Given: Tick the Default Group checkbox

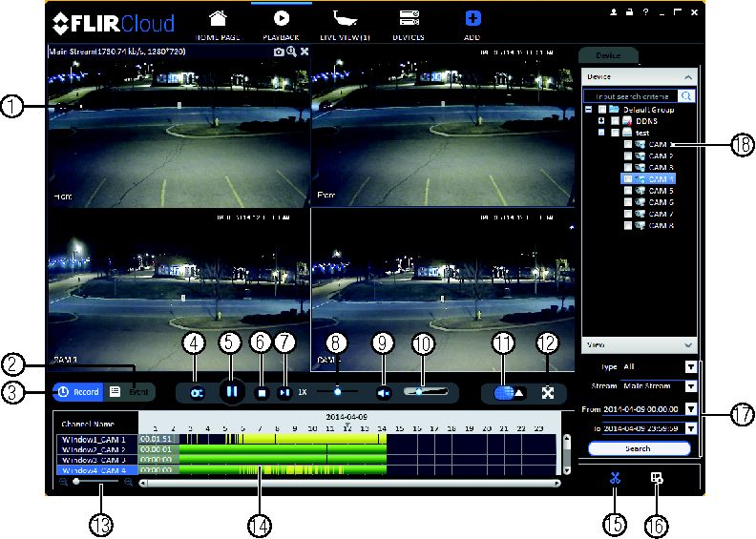Looking at the screenshot, I should (602, 110).
